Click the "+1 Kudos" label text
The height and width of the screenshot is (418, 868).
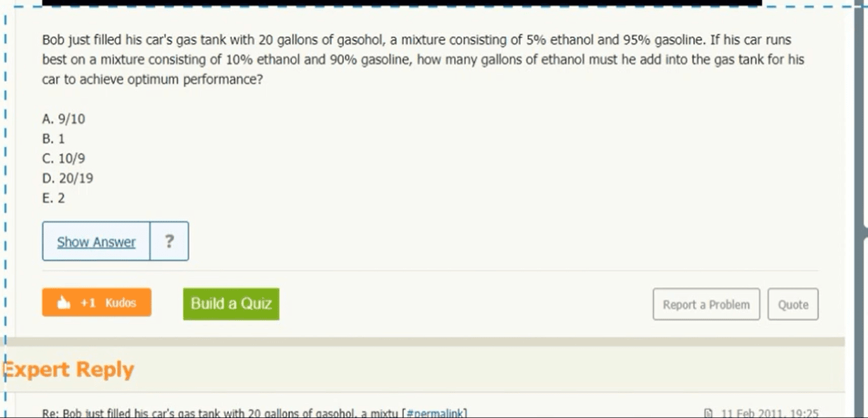[108, 303]
